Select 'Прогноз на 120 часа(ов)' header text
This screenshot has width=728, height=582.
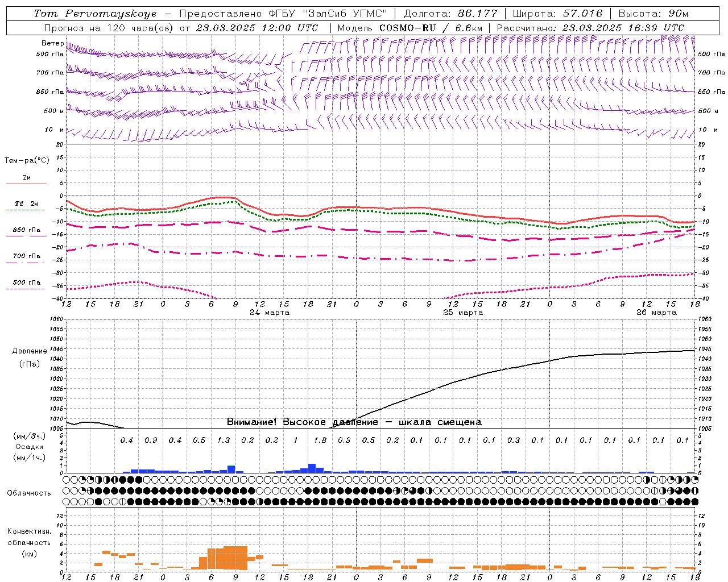click(x=109, y=28)
